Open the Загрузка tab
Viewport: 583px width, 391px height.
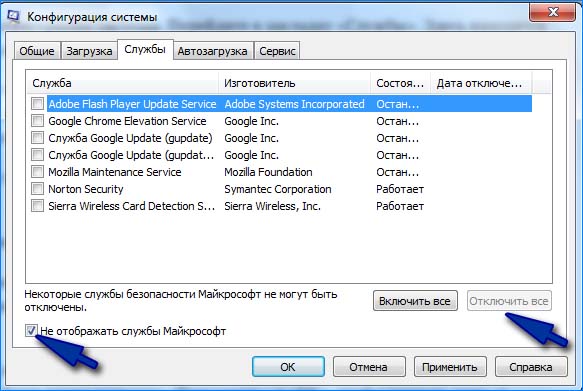coord(89,51)
